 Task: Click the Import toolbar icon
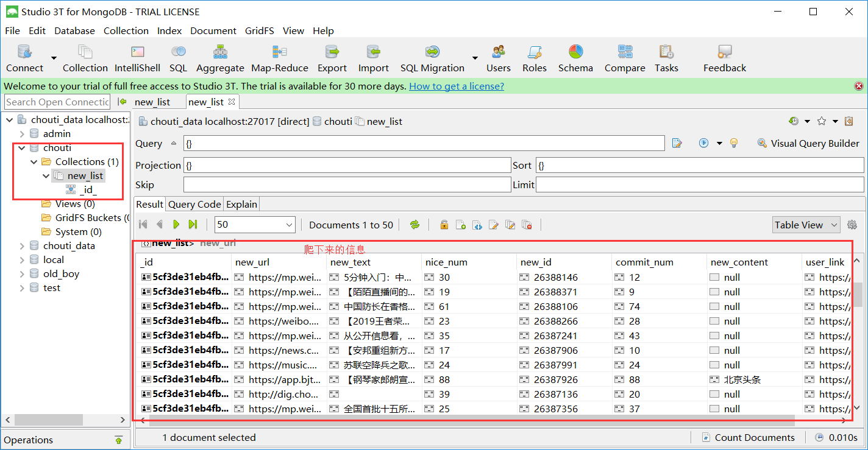(374, 58)
